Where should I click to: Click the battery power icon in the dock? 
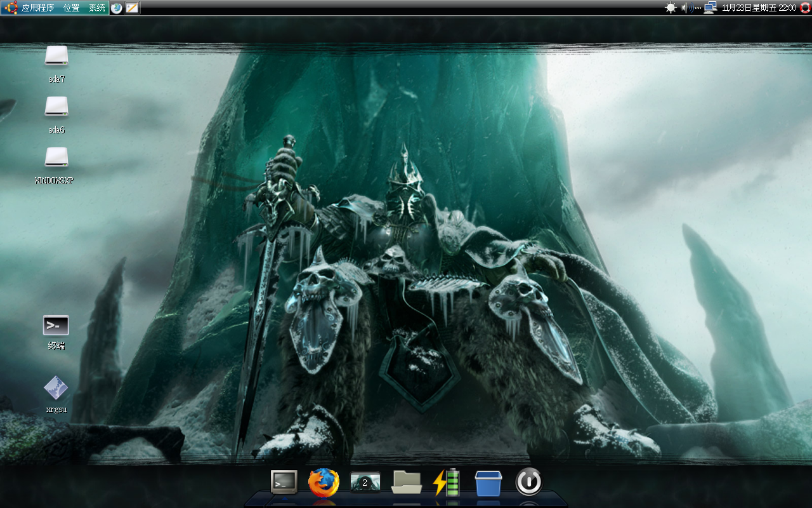point(447,483)
